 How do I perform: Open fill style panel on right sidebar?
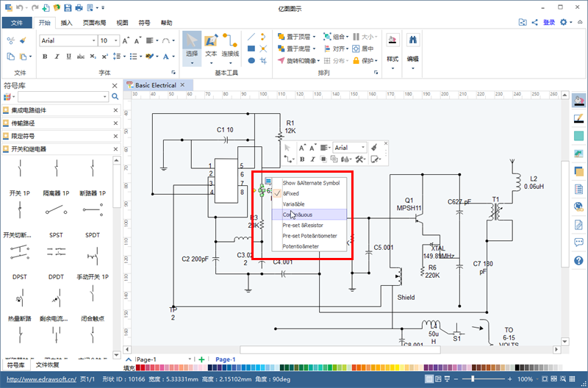pos(578,101)
